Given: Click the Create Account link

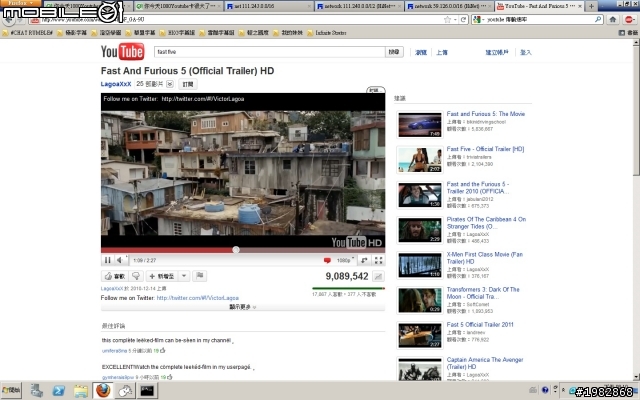Looking at the screenshot, I should pos(497,53).
